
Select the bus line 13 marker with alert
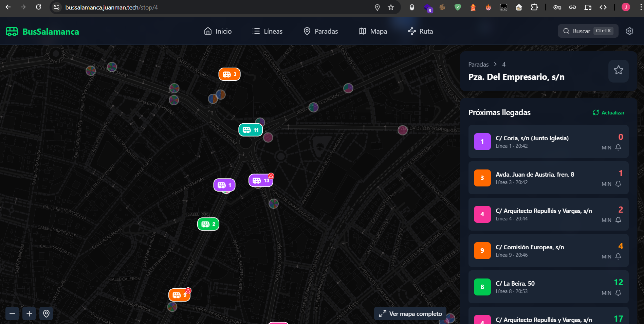261,181
